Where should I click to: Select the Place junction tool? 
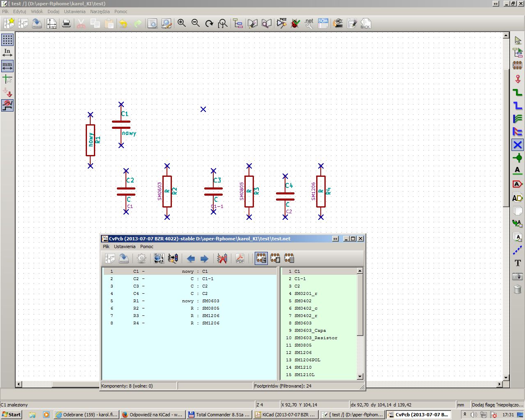(x=518, y=158)
